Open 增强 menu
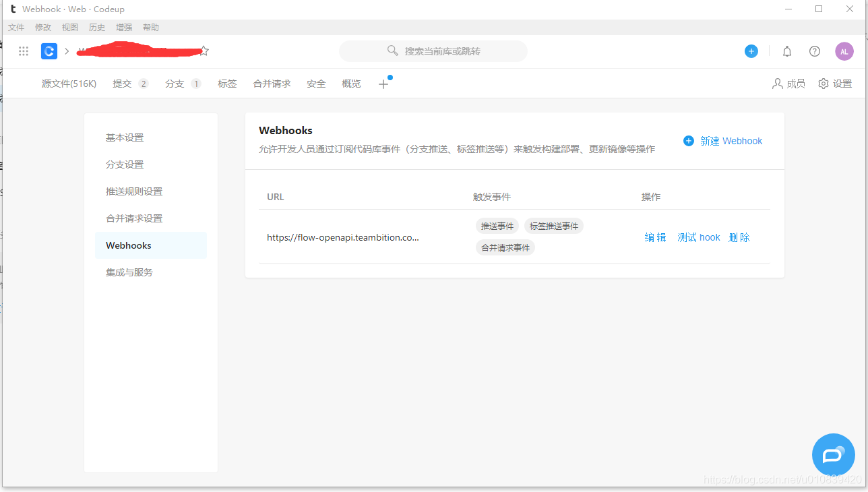Screen dimensions: 868x492 124,28
